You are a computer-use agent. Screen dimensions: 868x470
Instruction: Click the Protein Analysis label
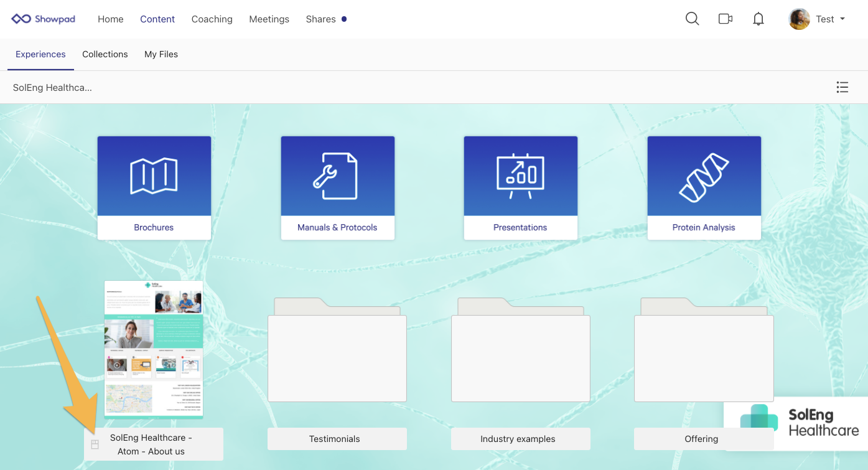(x=704, y=227)
